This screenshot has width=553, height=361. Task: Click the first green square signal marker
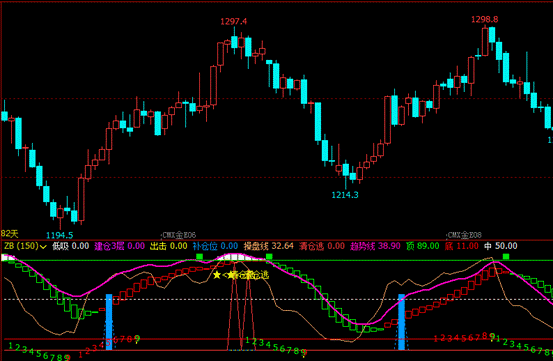click(x=200, y=257)
